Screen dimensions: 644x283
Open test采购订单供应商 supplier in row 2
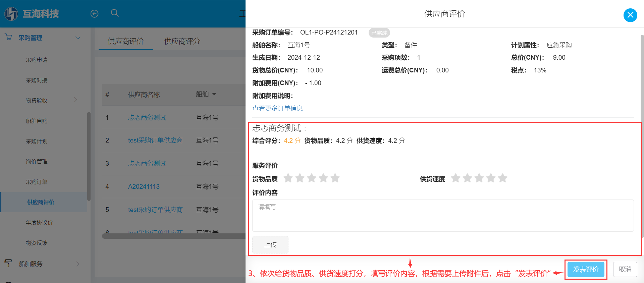click(155, 140)
